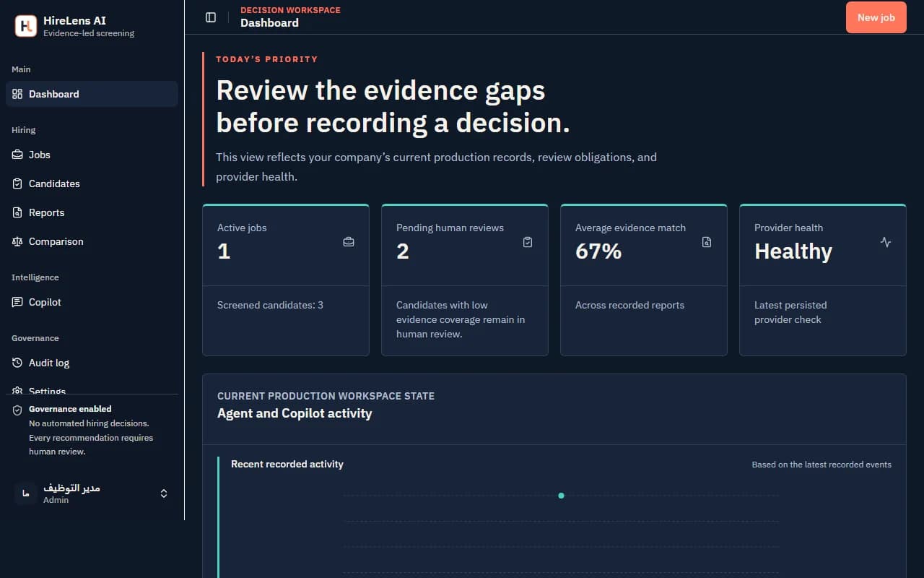Click 'DECISION WORKSPACE' header label
Viewport: 924px width, 578px height.
click(290, 10)
